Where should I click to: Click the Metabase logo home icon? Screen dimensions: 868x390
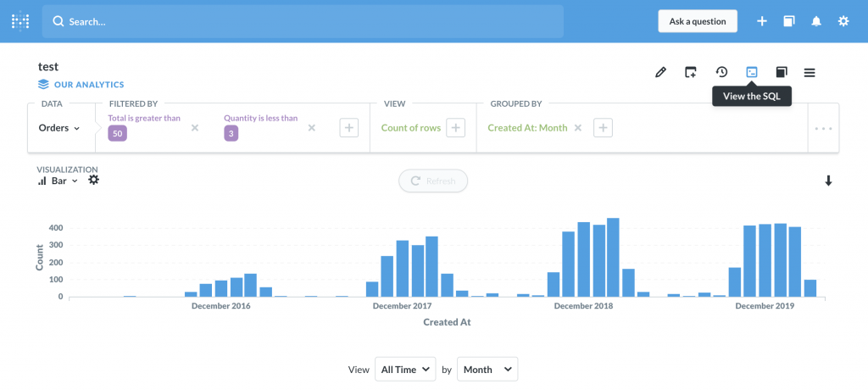pyautogui.click(x=20, y=21)
